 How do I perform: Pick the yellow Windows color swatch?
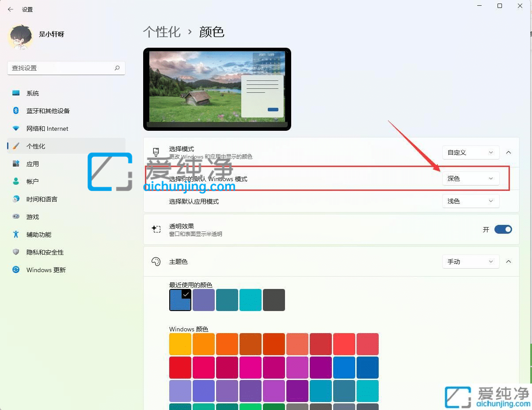180,344
